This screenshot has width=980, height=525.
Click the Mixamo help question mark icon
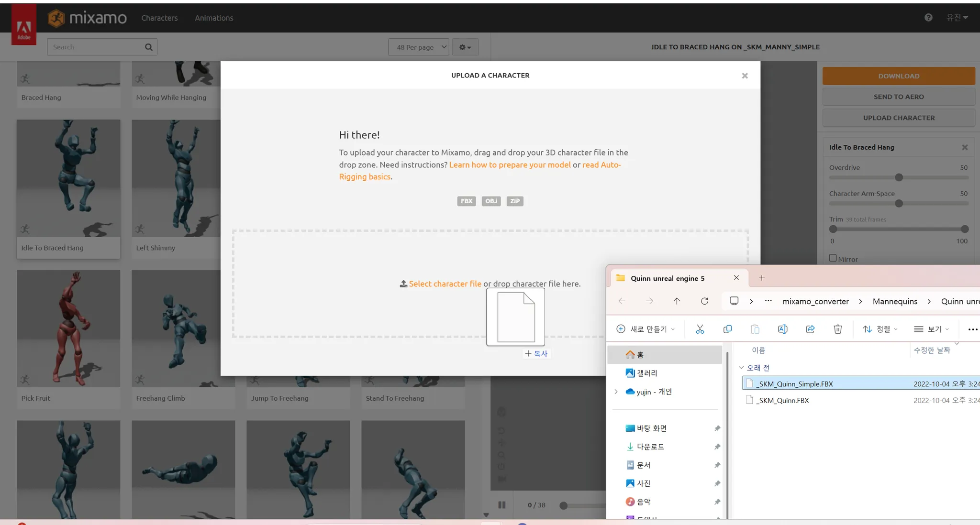[x=928, y=18]
